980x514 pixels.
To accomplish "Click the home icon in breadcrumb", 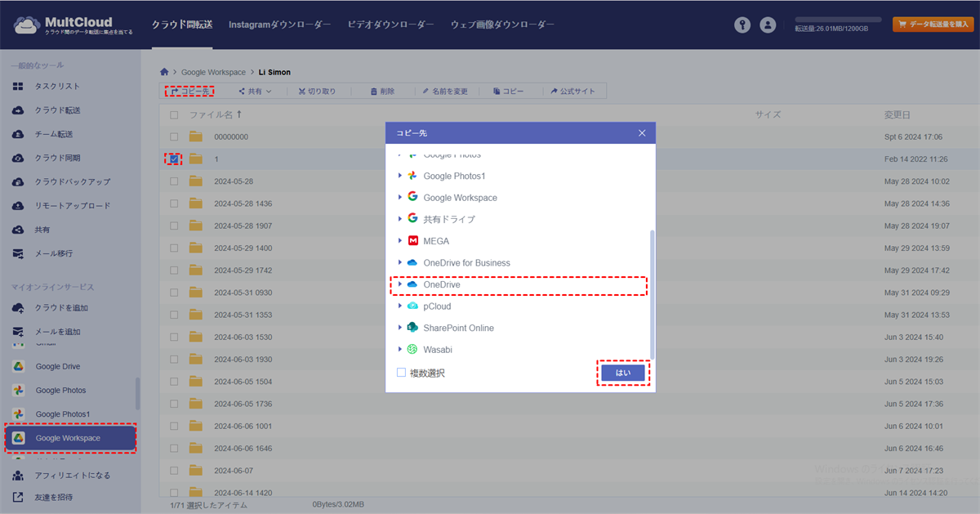I will [165, 72].
